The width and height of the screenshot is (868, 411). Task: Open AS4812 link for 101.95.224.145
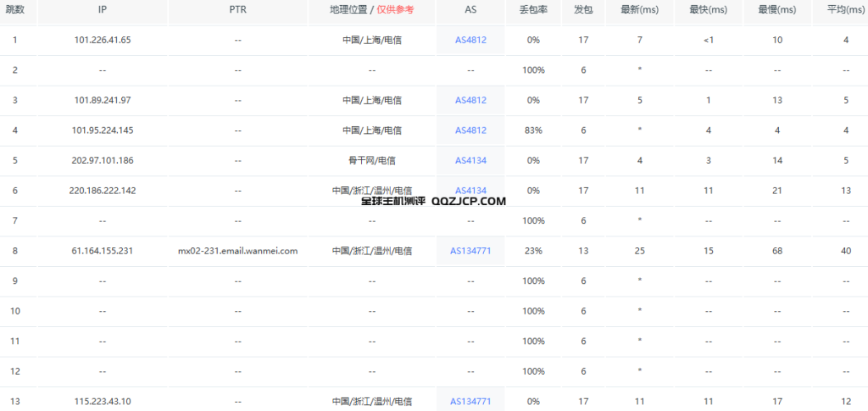(470, 130)
